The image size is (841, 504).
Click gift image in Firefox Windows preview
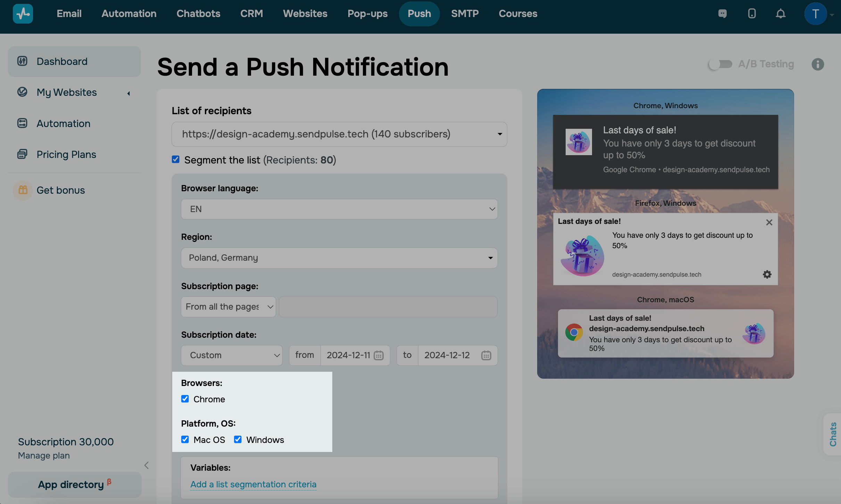pyautogui.click(x=582, y=256)
